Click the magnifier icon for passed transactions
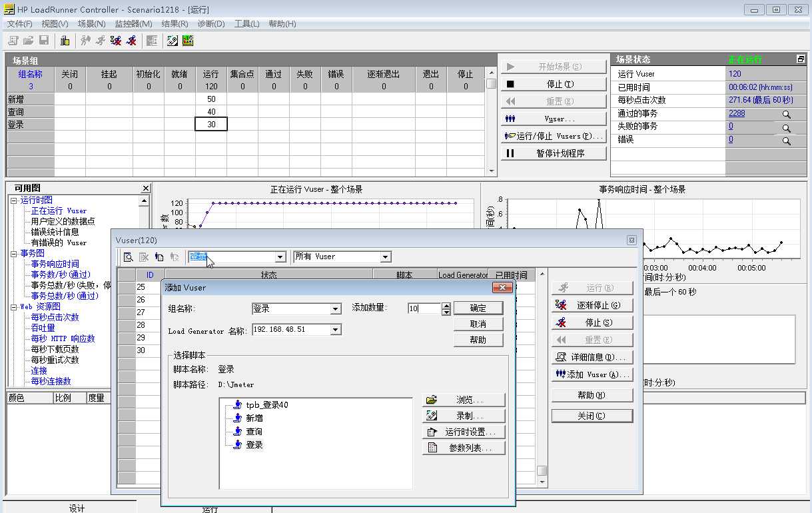This screenshot has width=812, height=513. (786, 115)
